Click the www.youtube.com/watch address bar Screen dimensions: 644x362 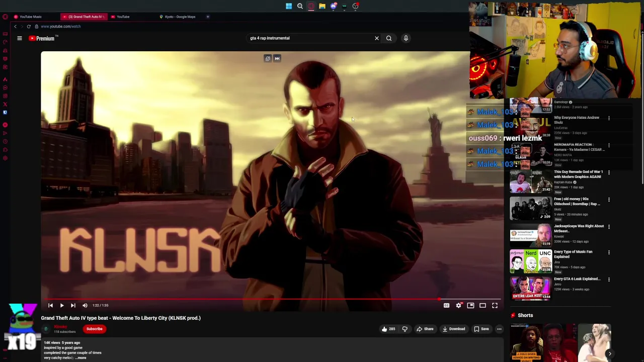click(x=60, y=26)
